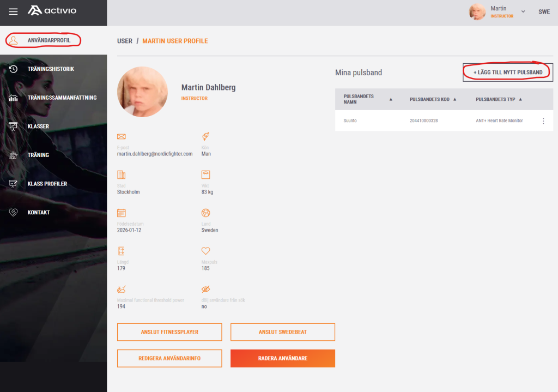Expand the Martin user dropdown chevron
The width and height of the screenshot is (558, 392).
click(x=523, y=11)
